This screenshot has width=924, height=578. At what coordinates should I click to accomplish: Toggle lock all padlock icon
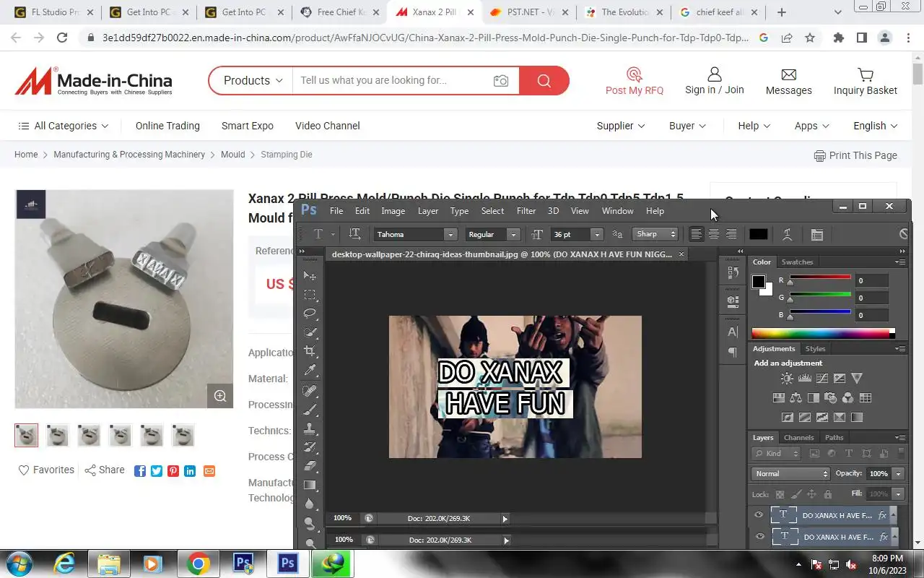point(827,494)
